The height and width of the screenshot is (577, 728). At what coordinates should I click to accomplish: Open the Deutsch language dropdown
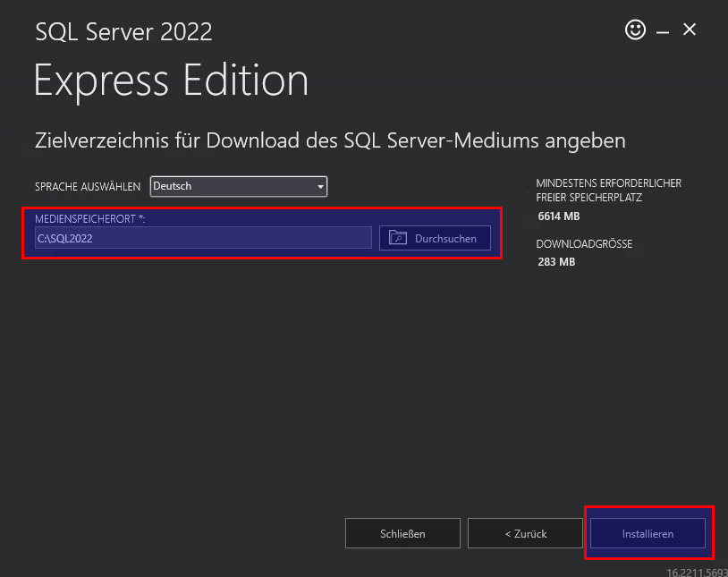239,186
